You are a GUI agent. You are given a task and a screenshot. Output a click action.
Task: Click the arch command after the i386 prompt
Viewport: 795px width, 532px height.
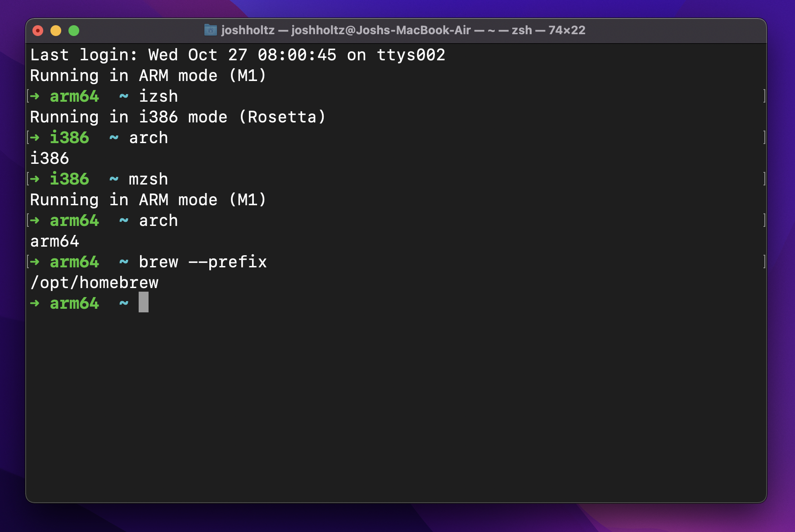(149, 137)
